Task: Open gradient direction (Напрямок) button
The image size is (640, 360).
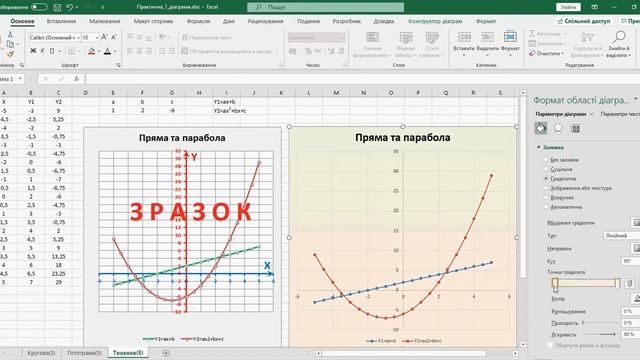Action: (x=636, y=248)
